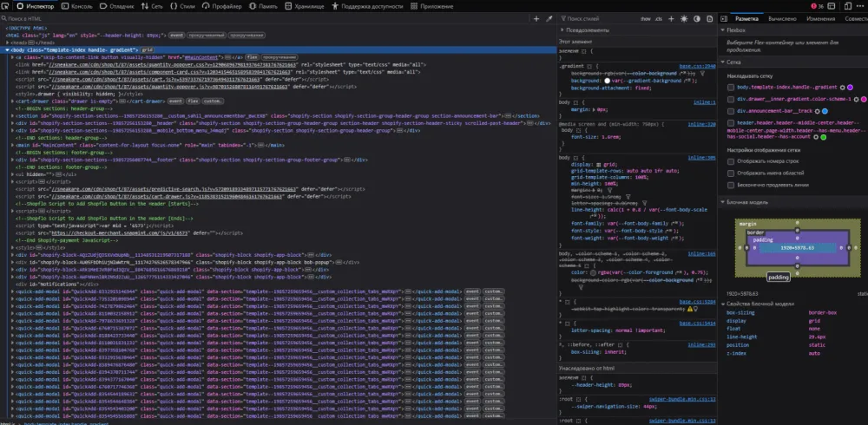868x425 pixels.
Task: Open the Вычислено tab
Action: (x=781, y=18)
